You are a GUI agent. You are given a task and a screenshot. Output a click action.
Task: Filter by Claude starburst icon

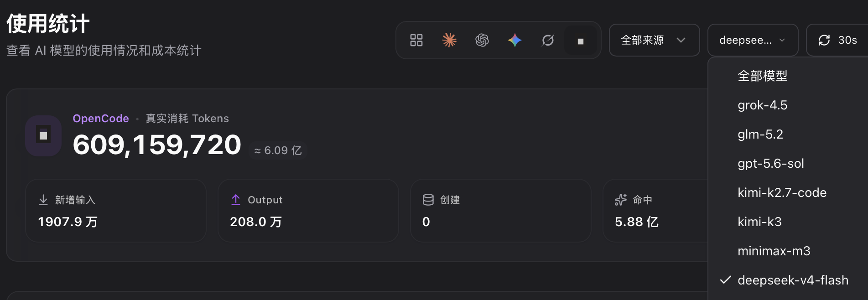(x=449, y=40)
